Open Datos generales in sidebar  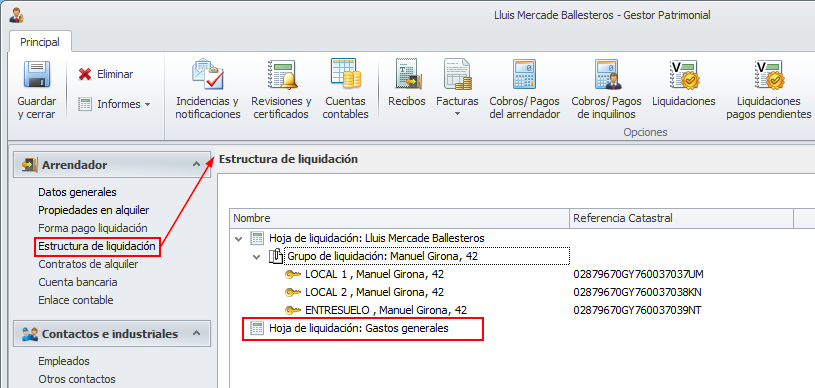click(77, 192)
